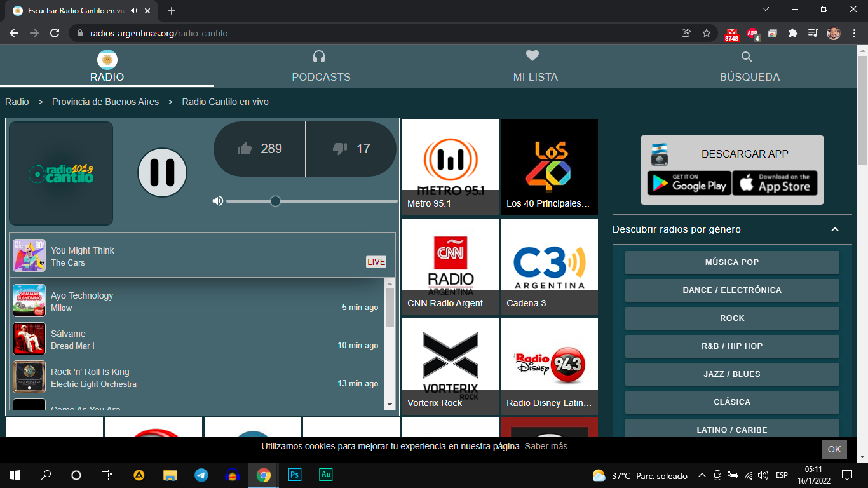Choose the R&B / HIP HOP genre
The image size is (868, 488).
[x=732, y=346]
